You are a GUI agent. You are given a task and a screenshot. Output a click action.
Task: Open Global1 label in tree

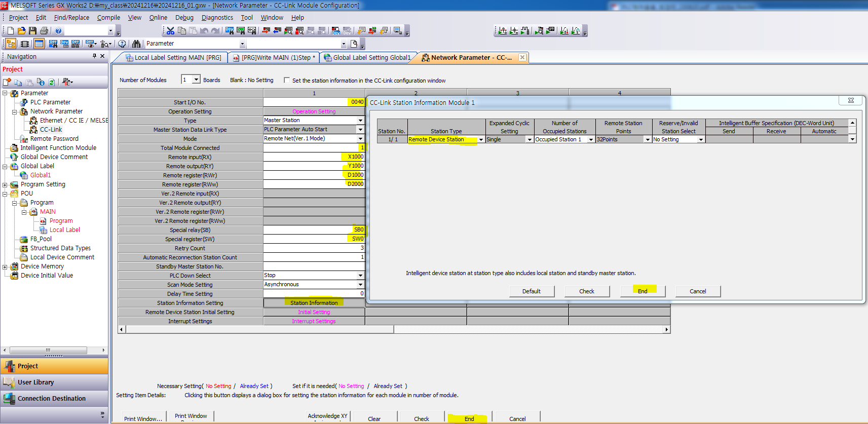pyautogui.click(x=41, y=175)
